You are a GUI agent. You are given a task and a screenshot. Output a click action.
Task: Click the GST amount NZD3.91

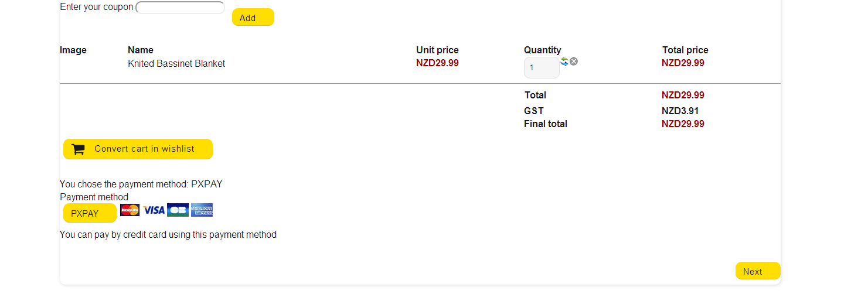coord(680,111)
